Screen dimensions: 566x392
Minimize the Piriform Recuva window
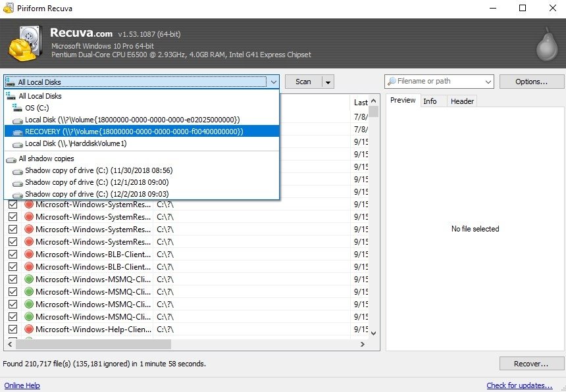[493, 8]
